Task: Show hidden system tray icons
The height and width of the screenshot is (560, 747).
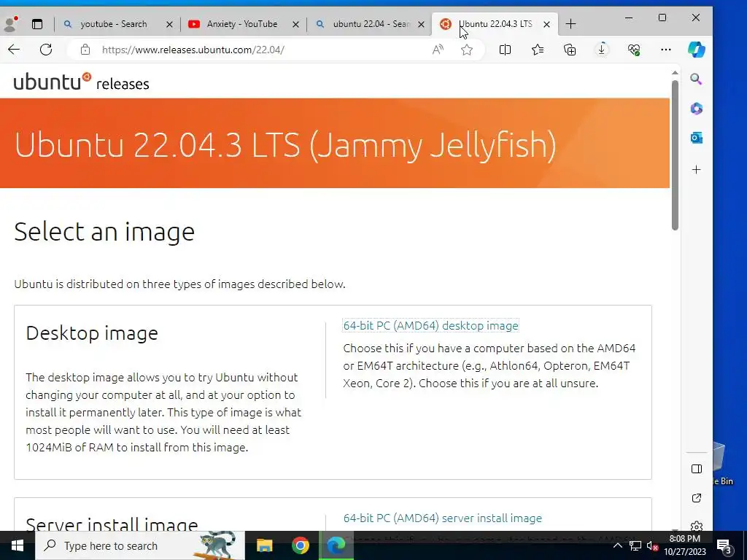Action: click(617, 545)
